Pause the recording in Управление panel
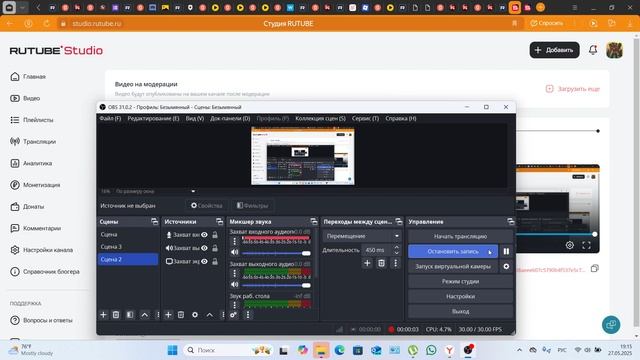This screenshot has width=640, height=360. tap(506, 251)
